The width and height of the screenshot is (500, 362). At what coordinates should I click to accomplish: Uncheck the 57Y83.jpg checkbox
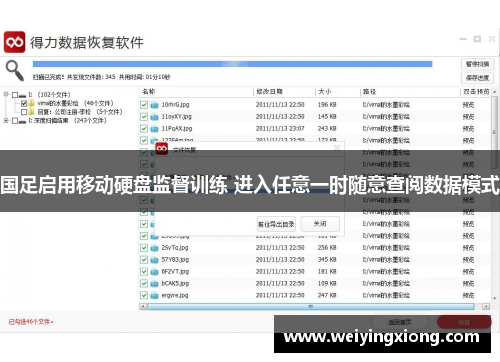pyautogui.click(x=144, y=260)
